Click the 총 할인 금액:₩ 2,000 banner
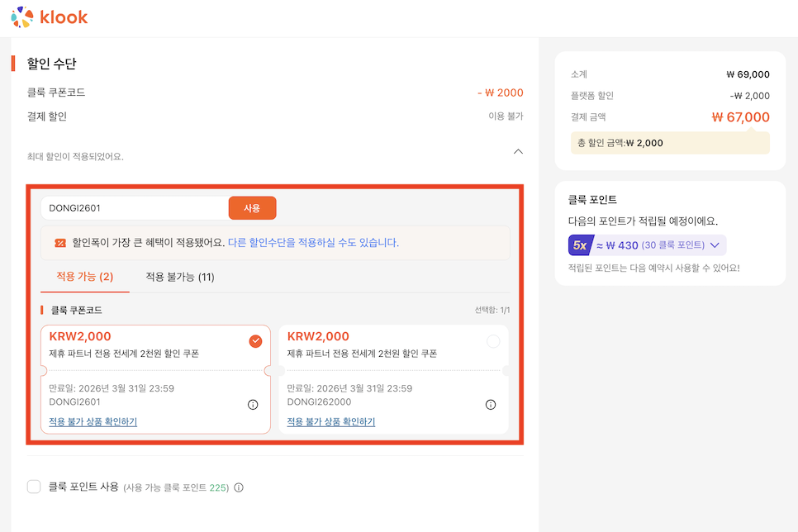 pyautogui.click(x=670, y=143)
